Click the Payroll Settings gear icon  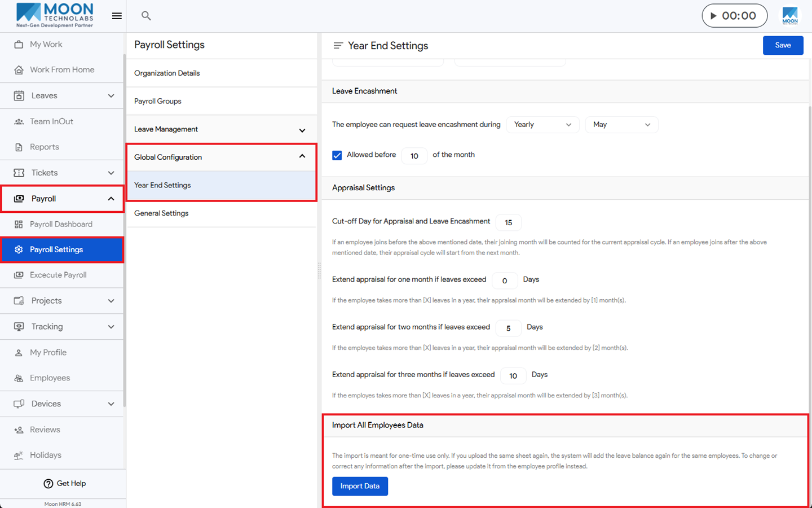point(19,249)
